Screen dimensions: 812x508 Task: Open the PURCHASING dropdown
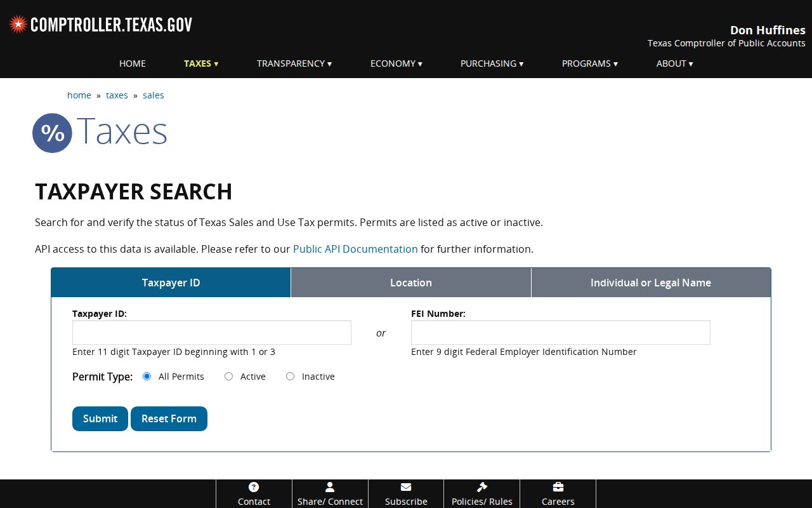coord(492,63)
